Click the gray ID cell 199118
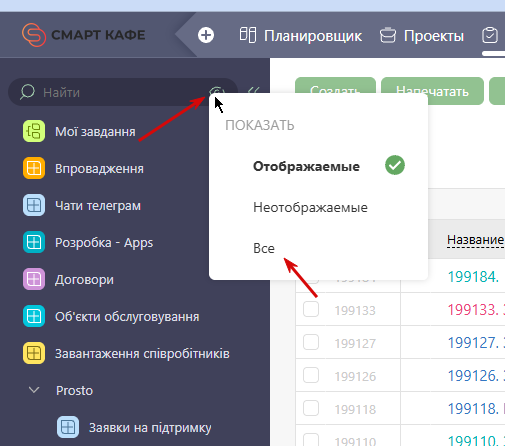This screenshot has width=505, height=446. 355,410
